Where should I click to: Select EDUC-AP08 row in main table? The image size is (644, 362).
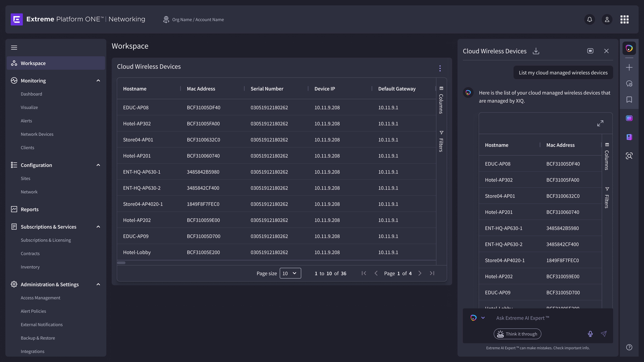(x=276, y=107)
